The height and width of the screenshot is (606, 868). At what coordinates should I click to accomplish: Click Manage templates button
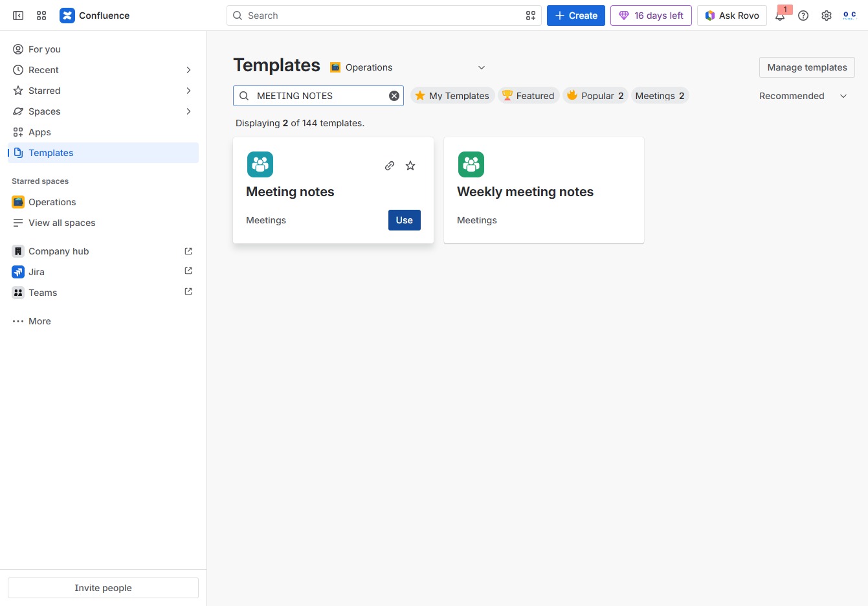coord(807,67)
